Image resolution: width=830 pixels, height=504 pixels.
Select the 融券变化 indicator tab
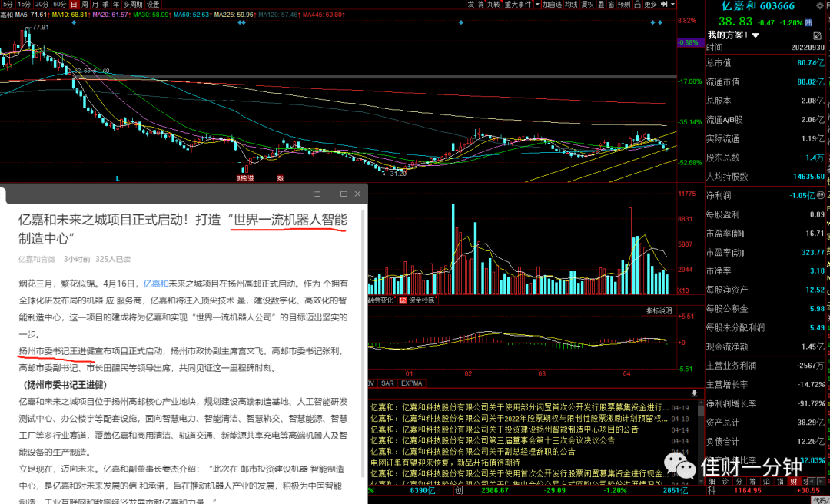pos(380,300)
